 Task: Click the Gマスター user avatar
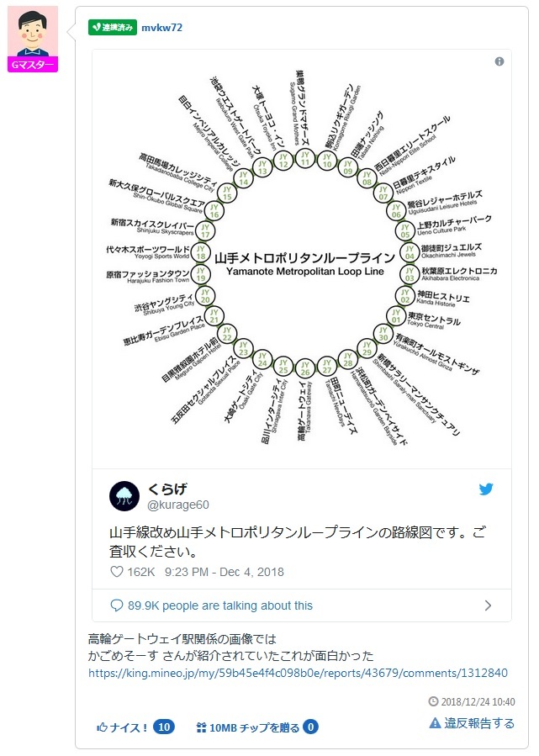coord(34,38)
